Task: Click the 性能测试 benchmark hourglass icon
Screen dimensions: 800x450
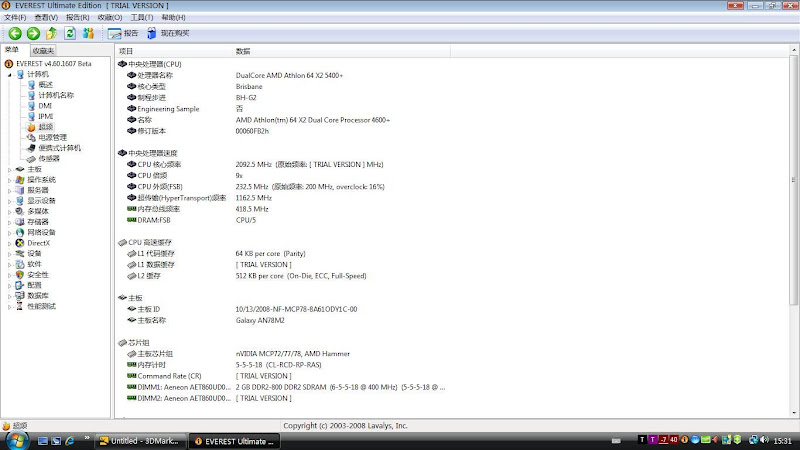Action: (20, 306)
